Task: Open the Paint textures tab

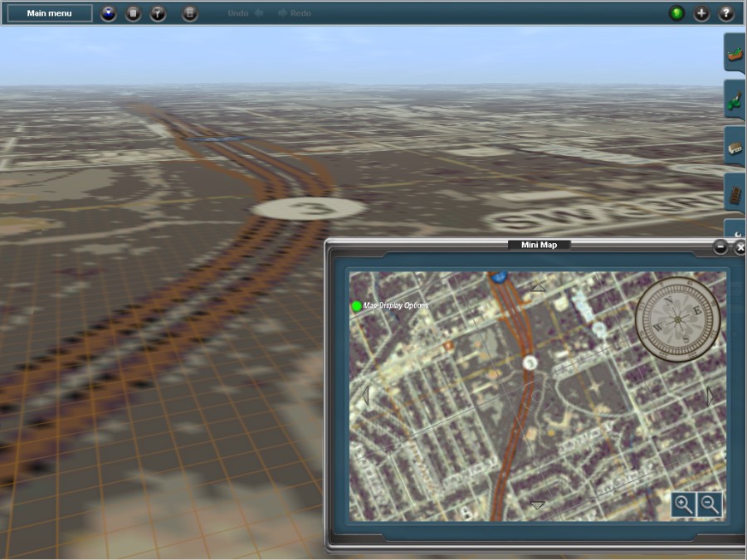Action: (735, 100)
